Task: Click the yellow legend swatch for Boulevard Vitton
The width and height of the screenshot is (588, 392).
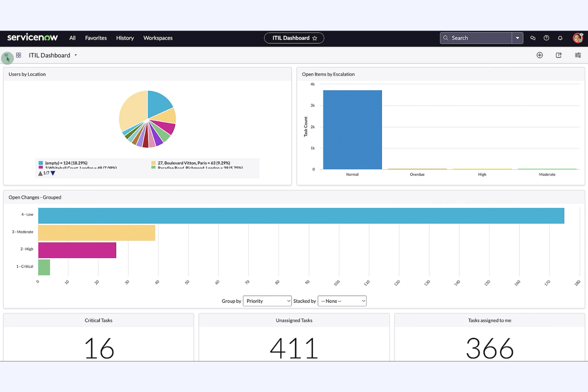Action: click(x=153, y=163)
